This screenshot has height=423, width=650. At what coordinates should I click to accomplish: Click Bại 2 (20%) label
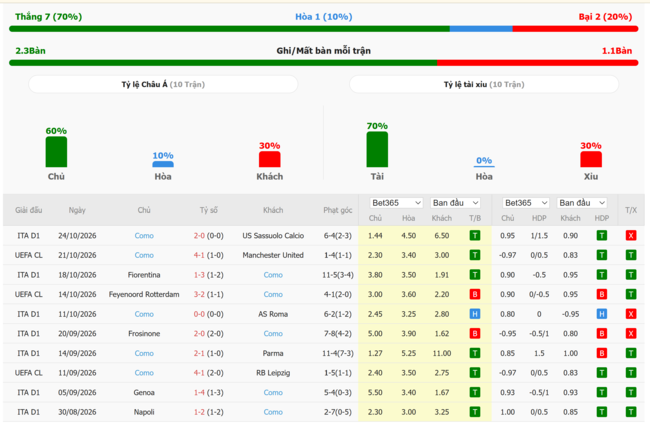coord(605,17)
